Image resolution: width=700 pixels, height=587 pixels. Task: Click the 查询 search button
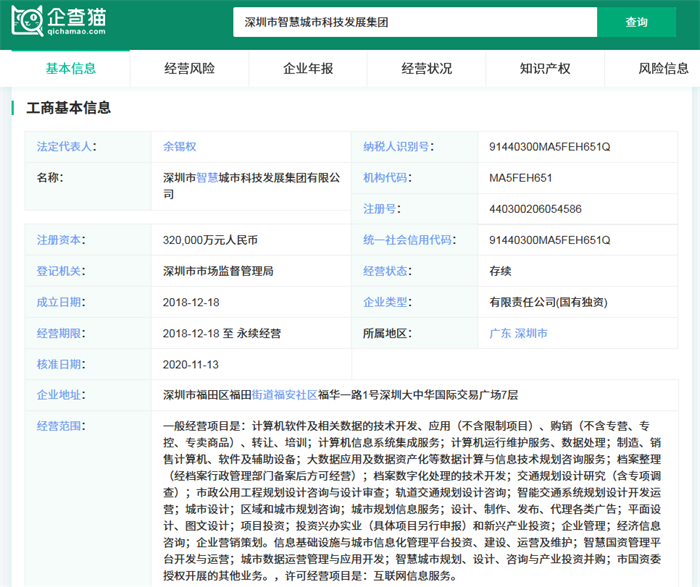[x=636, y=22]
